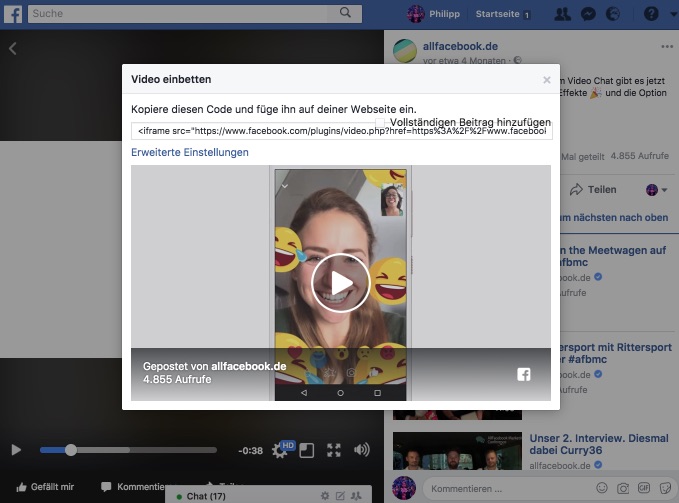Expand account menu arrow at top right
This screenshot has height=503, width=679.
click(x=673, y=14)
